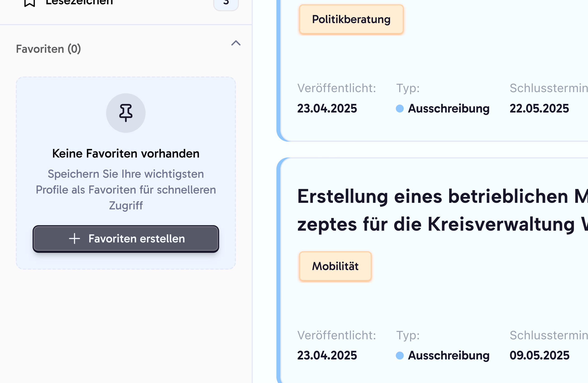Click the Speichern Sie Ihre wichtigsten description
The width and height of the screenshot is (588, 383).
tap(126, 190)
